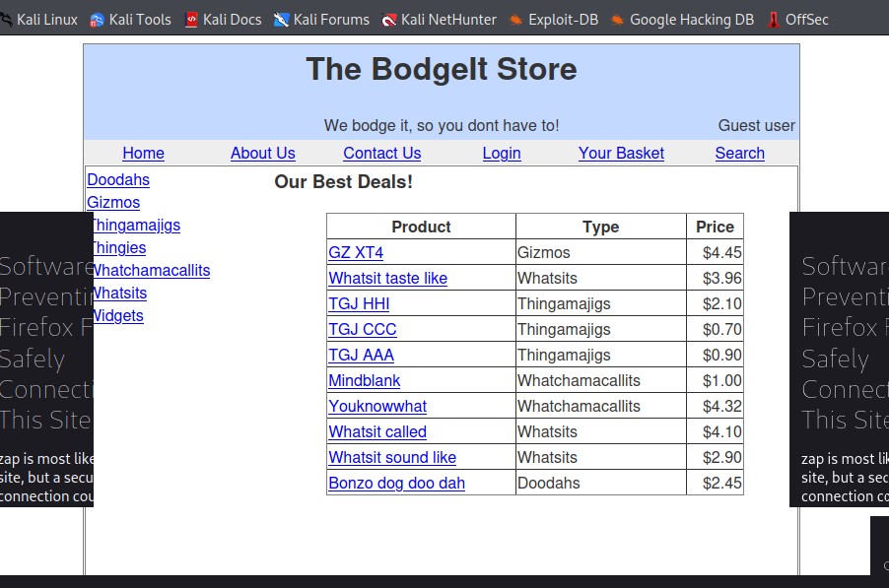Click the $0.70 price cell
The height and width of the screenshot is (588, 889).
coord(715,329)
